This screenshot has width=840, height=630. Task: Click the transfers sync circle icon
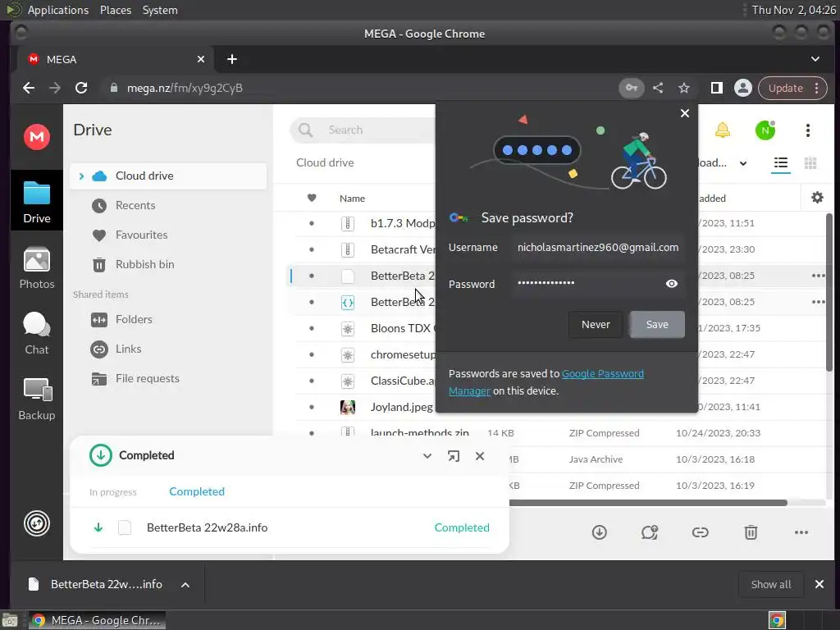pyautogui.click(x=36, y=523)
